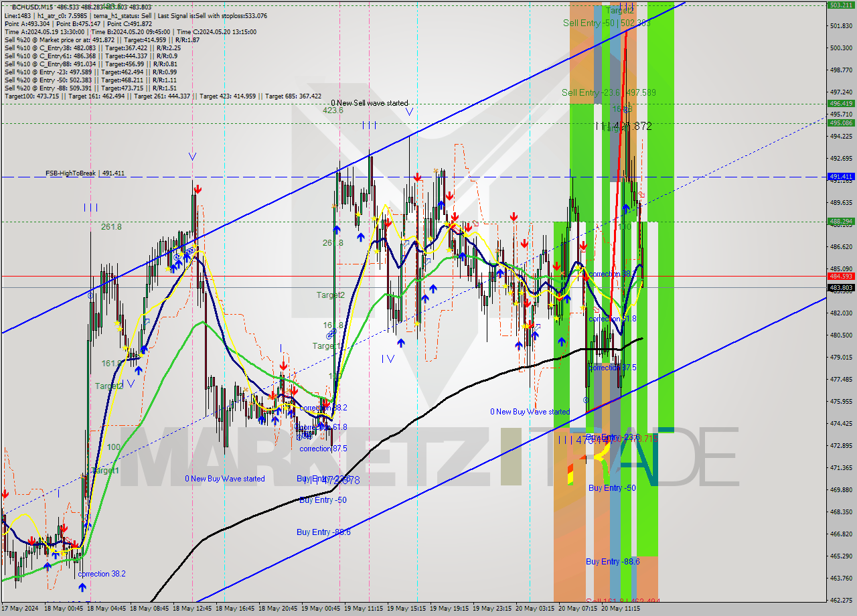This screenshot has height=616, width=857.
Task: Click the blue 491.411 price tag
Action: coord(841,177)
